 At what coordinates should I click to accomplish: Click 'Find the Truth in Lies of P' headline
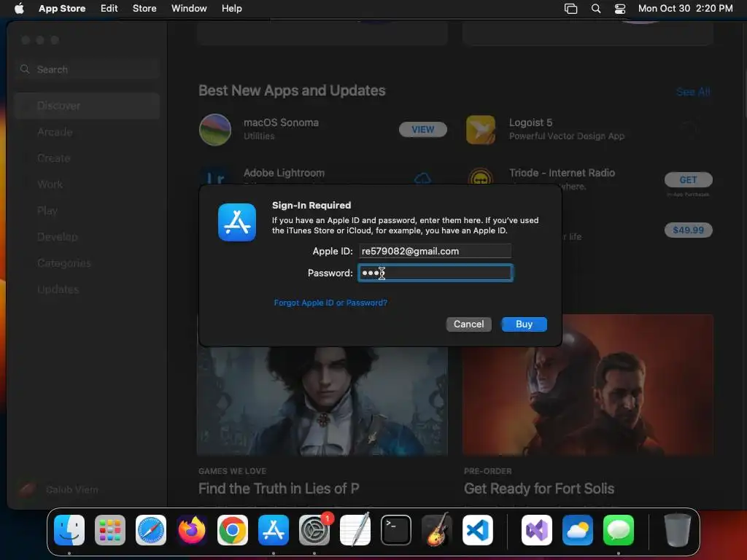pyautogui.click(x=279, y=489)
